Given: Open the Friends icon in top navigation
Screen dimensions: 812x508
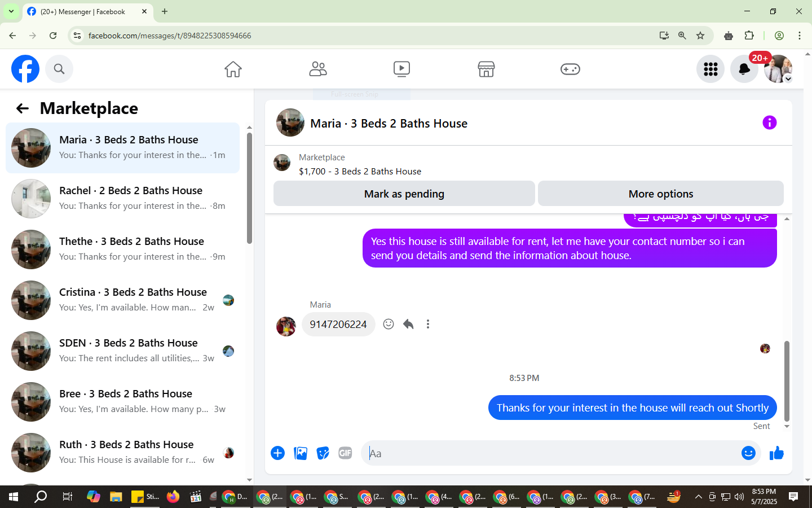Looking at the screenshot, I should (x=318, y=69).
